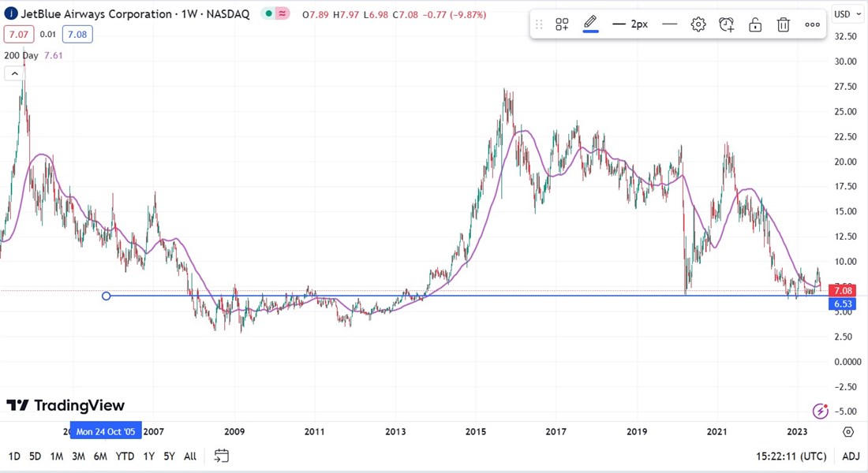Image resolution: width=868 pixels, height=473 pixels.
Task: Select the 200 Day indicator label
Action: pos(21,55)
